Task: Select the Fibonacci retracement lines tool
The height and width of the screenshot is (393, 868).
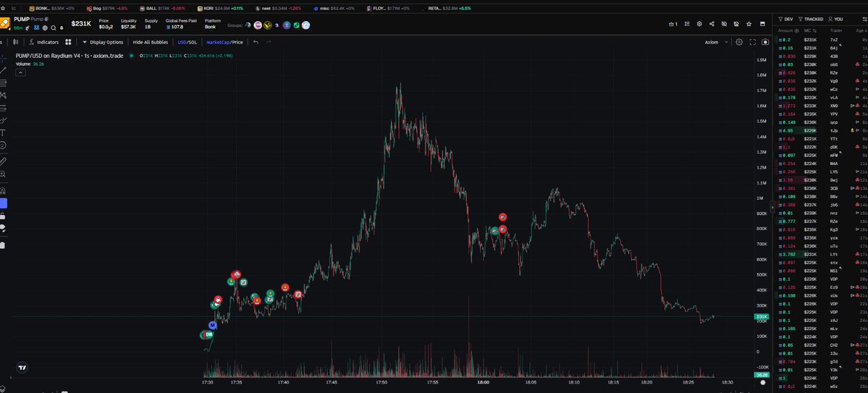Action: (3, 83)
